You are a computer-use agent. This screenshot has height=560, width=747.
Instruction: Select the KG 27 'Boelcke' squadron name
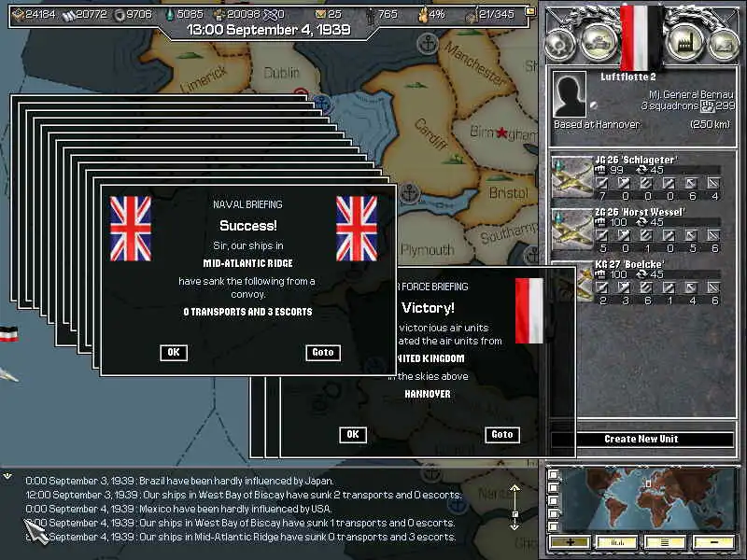pyautogui.click(x=628, y=264)
